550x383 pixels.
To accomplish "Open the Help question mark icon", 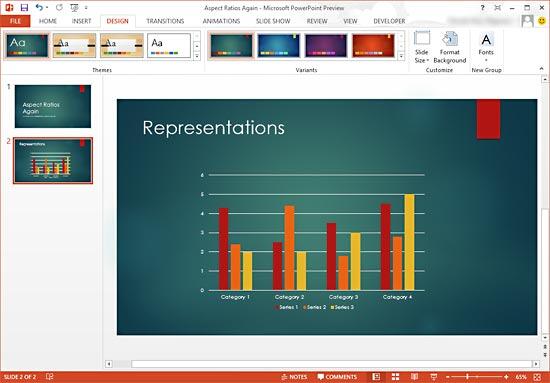I will click(482, 8).
